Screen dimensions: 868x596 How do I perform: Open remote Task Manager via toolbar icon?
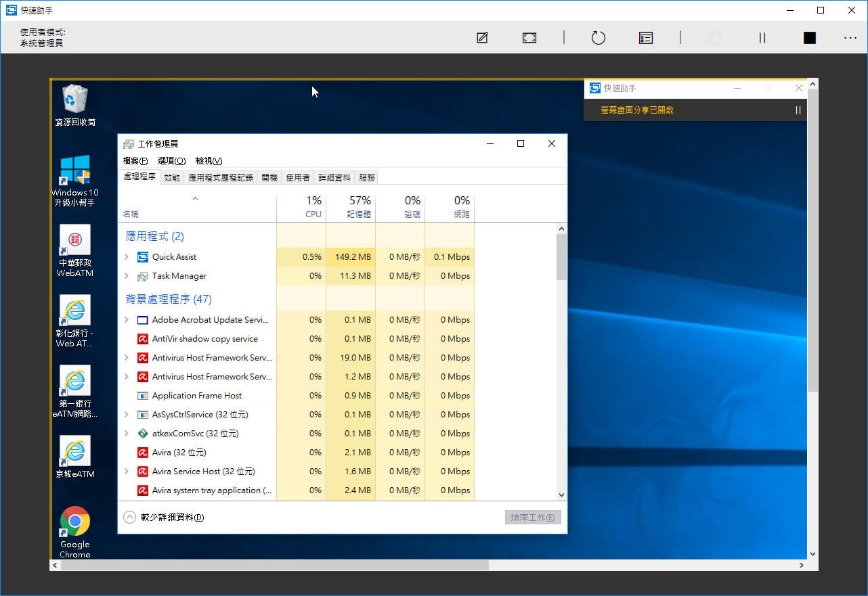click(x=646, y=38)
